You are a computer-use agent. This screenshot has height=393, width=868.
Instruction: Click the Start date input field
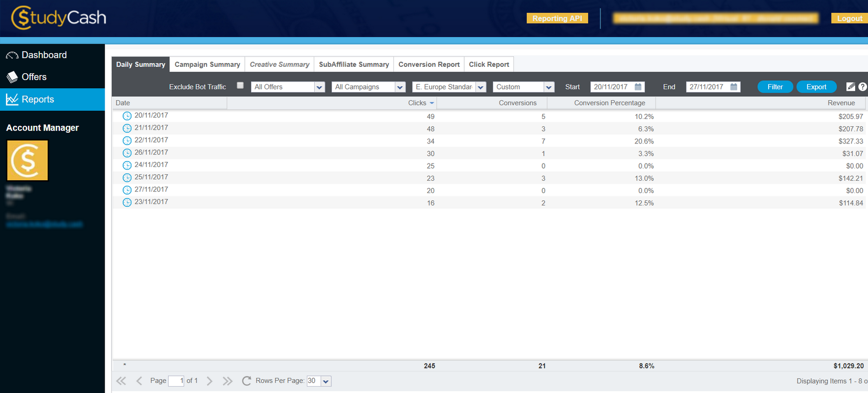(x=611, y=87)
